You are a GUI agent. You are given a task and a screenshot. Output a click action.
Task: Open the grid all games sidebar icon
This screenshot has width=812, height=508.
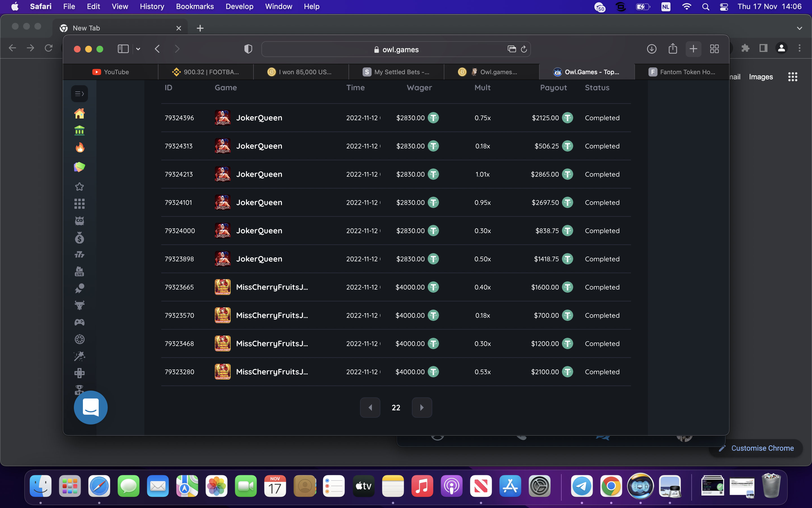pyautogui.click(x=80, y=203)
